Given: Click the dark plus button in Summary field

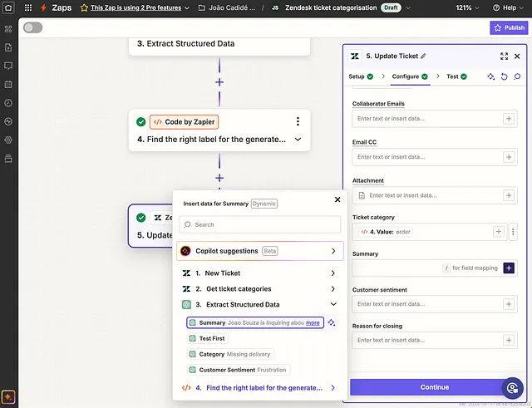Looking at the screenshot, I should click(x=509, y=268).
